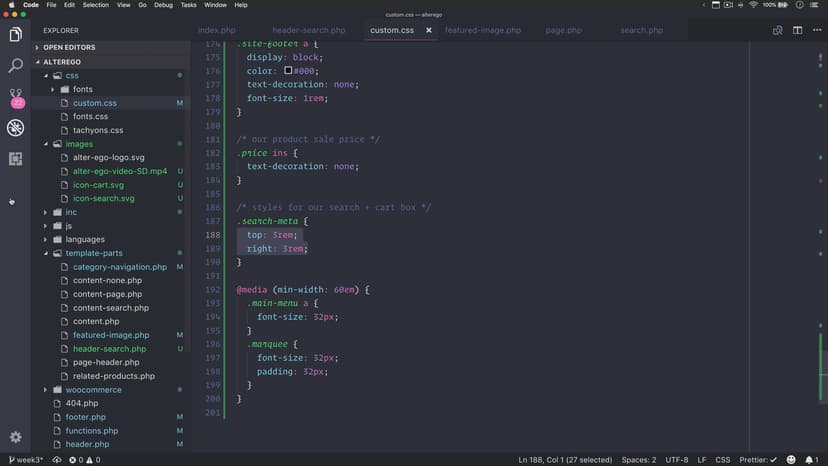Click the open changes icon in editor toolbar
Viewport: 828px width, 466px height.
(777, 30)
